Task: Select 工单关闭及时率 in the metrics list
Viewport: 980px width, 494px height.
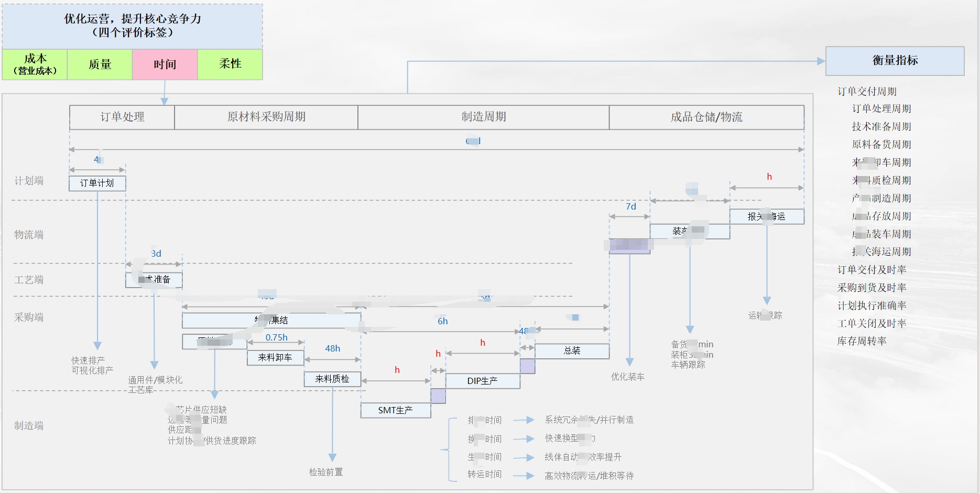Action: pyautogui.click(x=872, y=323)
